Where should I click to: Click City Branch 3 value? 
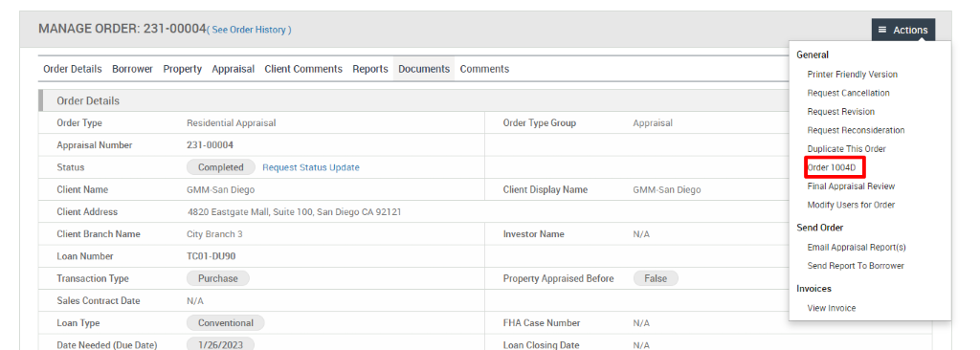pyautogui.click(x=214, y=234)
